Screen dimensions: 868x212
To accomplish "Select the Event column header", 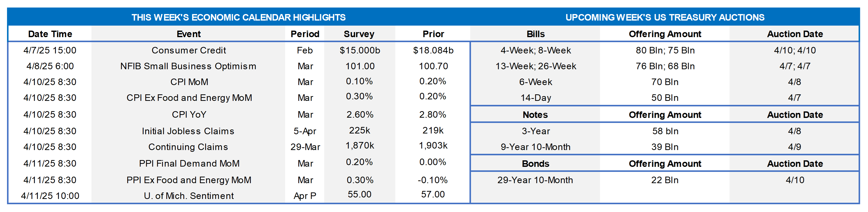I will tap(188, 34).
